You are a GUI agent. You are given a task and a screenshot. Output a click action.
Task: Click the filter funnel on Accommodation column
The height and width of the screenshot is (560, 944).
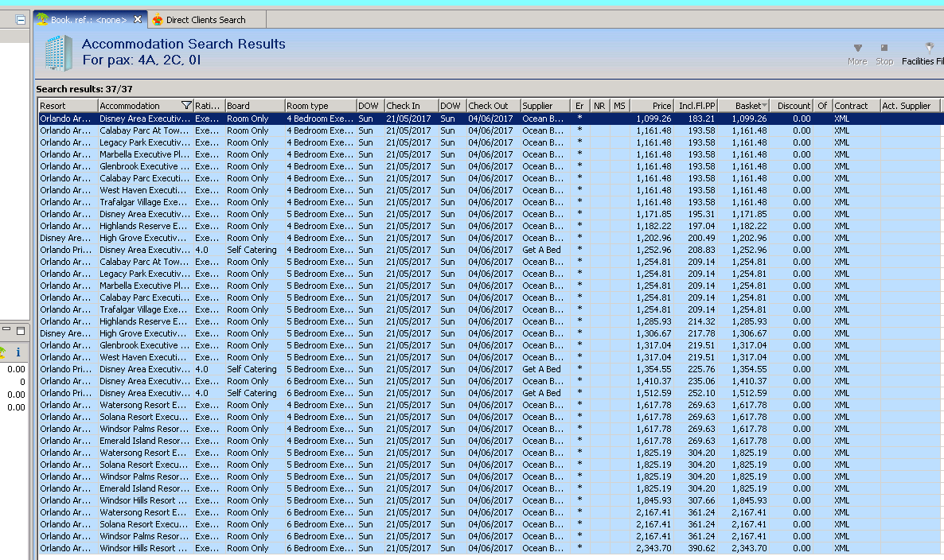point(186,106)
